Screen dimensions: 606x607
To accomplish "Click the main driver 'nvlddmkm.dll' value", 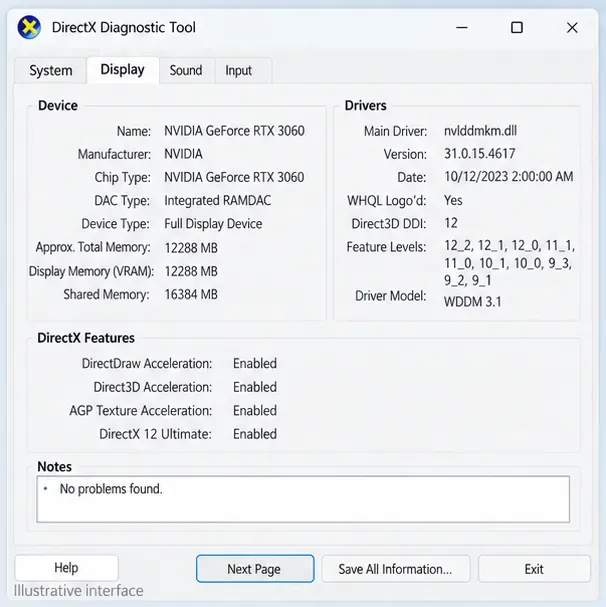I will pos(480,131).
